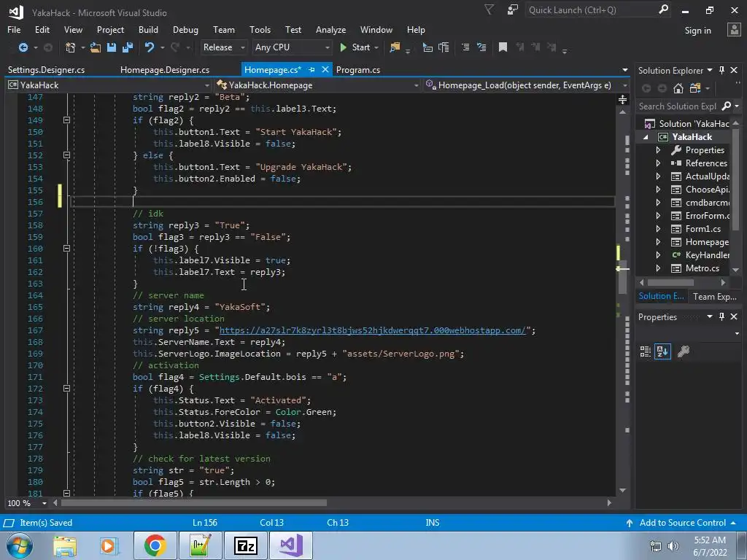Collapse the if block at line 160
The width and height of the screenshot is (747, 560).
pos(66,248)
